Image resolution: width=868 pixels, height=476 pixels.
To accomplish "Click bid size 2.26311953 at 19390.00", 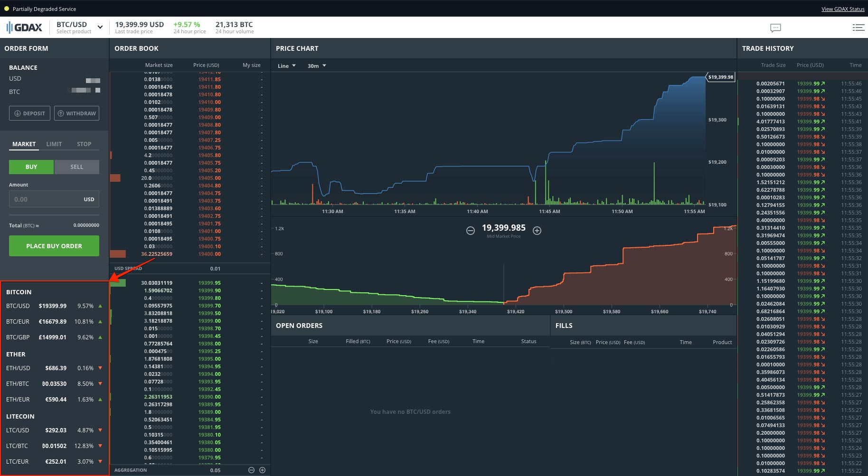I will pyautogui.click(x=158, y=397).
